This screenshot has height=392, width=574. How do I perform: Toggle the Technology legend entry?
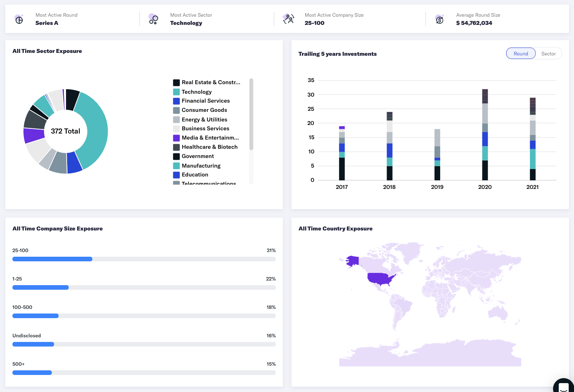pyautogui.click(x=196, y=92)
